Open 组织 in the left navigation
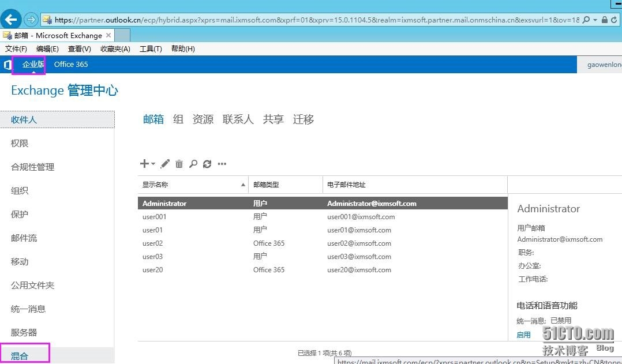This screenshot has width=622, height=364. pos(20,190)
